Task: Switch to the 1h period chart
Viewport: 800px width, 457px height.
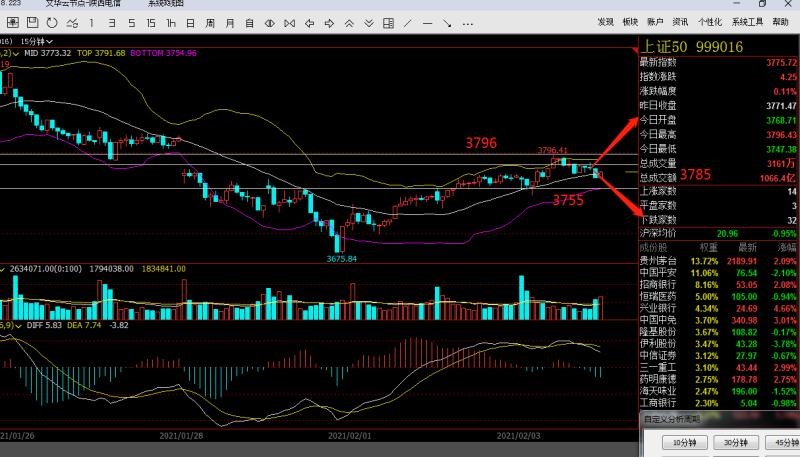Action: point(170,23)
